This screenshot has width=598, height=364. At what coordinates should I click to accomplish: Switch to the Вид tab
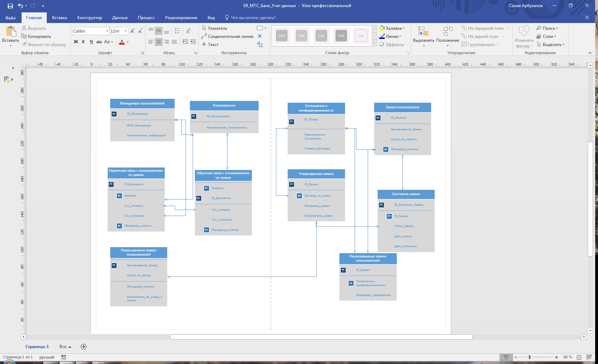point(211,18)
